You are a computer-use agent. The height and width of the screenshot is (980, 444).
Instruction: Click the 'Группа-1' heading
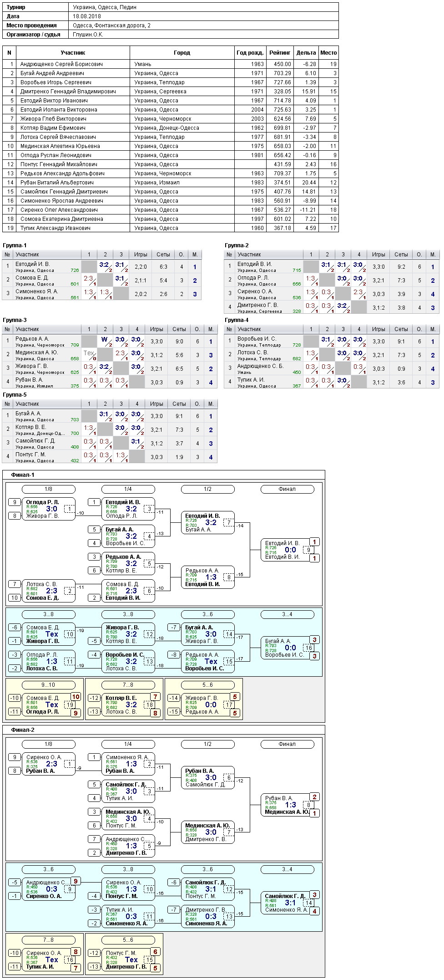(x=15, y=245)
